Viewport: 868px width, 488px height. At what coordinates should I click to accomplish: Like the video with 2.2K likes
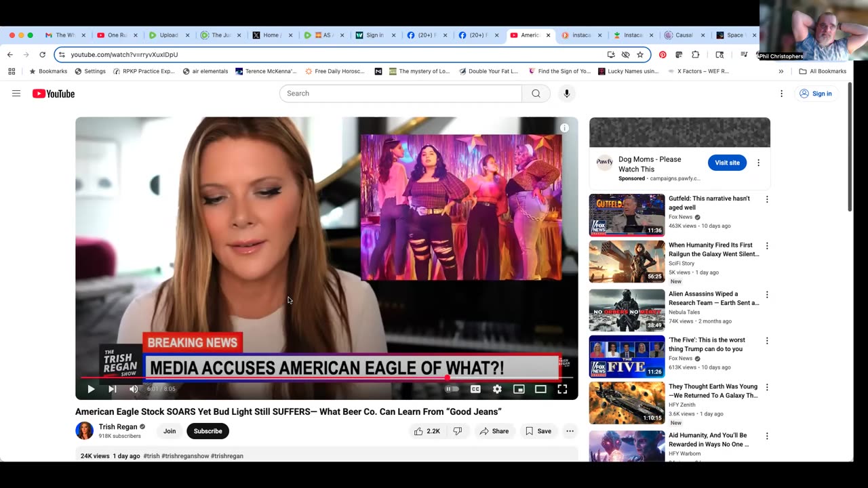click(427, 431)
